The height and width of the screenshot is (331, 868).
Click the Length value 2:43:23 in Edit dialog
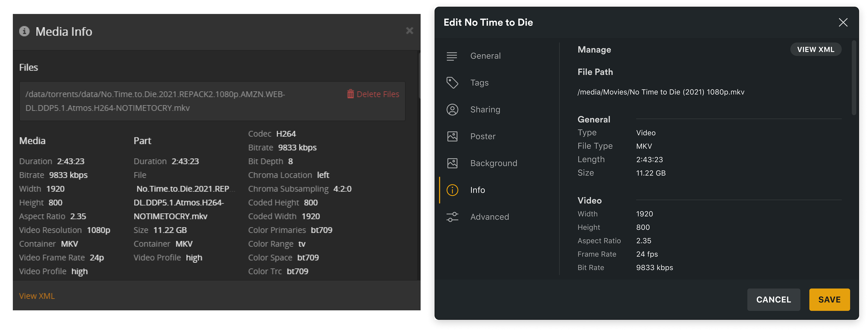[649, 160]
